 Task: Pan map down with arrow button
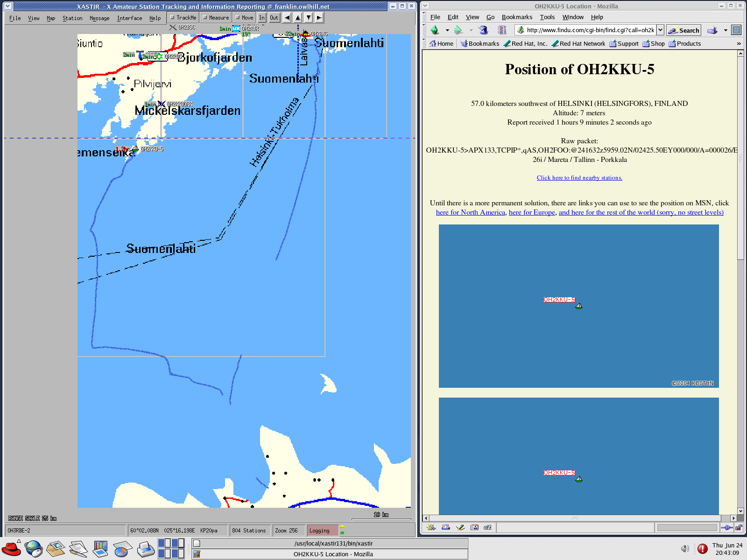click(308, 18)
